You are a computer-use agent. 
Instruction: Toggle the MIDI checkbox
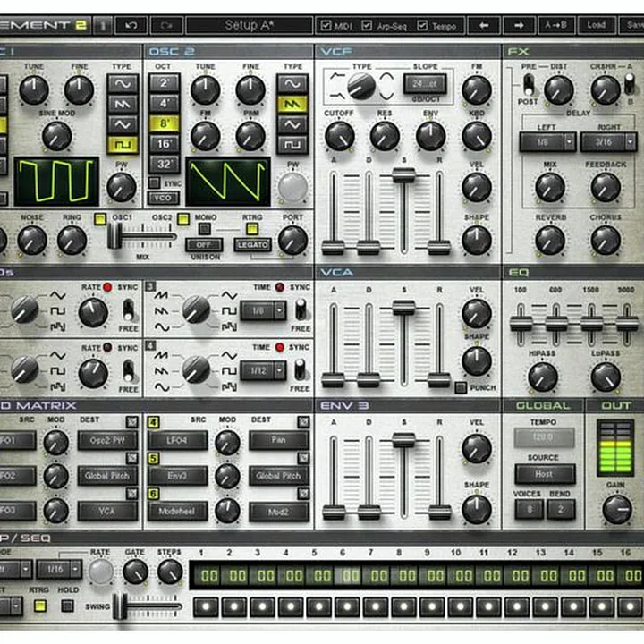tap(326, 25)
